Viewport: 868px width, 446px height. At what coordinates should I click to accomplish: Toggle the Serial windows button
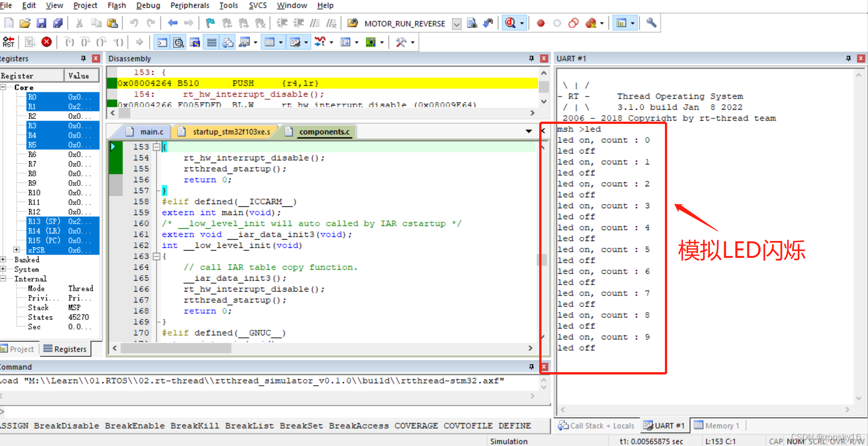click(295, 42)
